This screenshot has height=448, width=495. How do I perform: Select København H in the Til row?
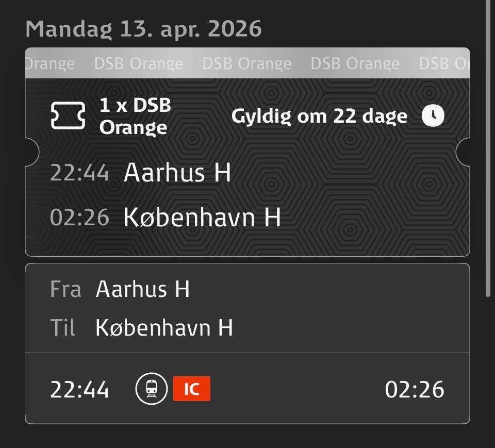[x=164, y=328]
